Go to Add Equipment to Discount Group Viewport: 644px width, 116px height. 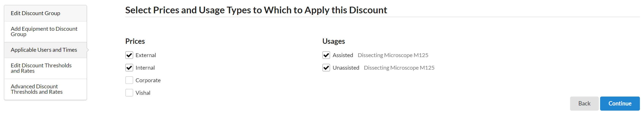44,31
